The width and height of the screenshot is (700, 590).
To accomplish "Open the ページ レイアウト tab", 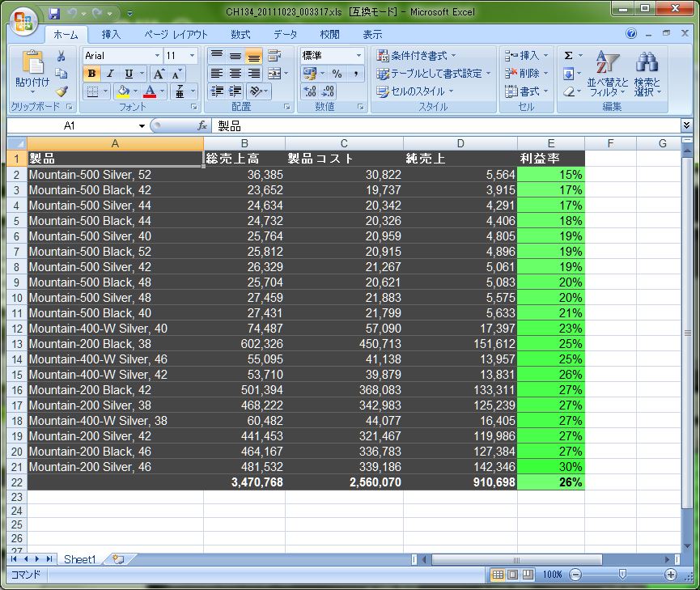I will tap(176, 34).
